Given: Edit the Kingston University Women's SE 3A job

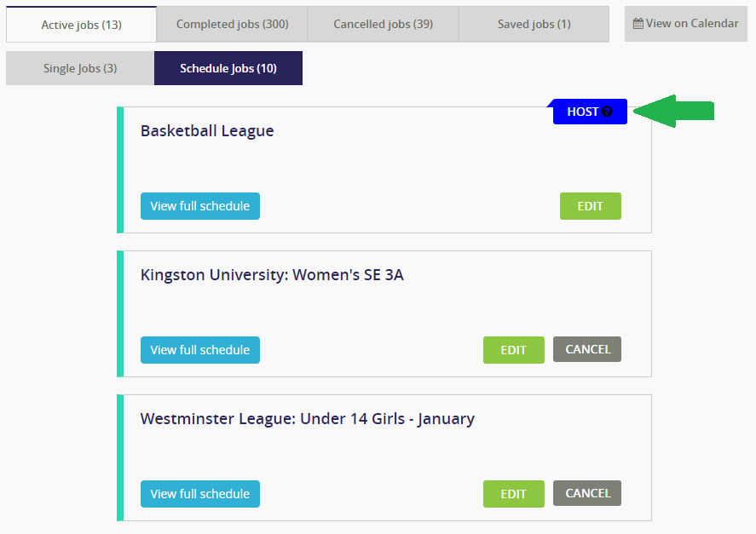Looking at the screenshot, I should (x=513, y=350).
